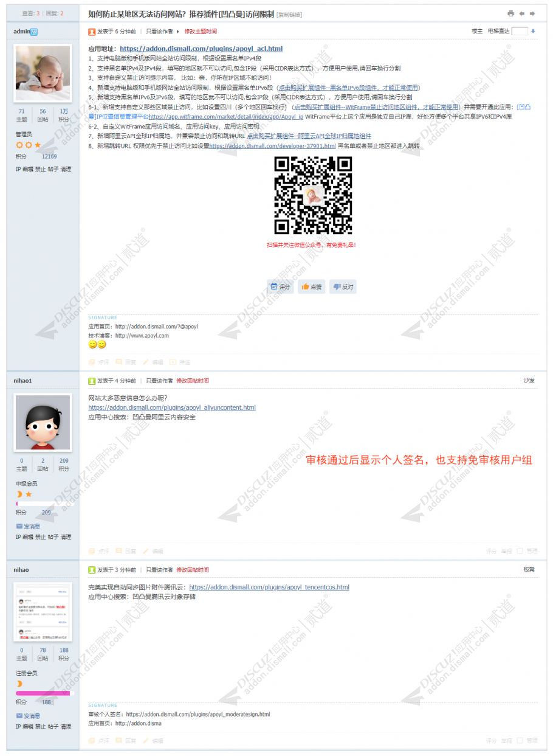Expand the 只看该作者 arrow in admin's post

click(178, 31)
